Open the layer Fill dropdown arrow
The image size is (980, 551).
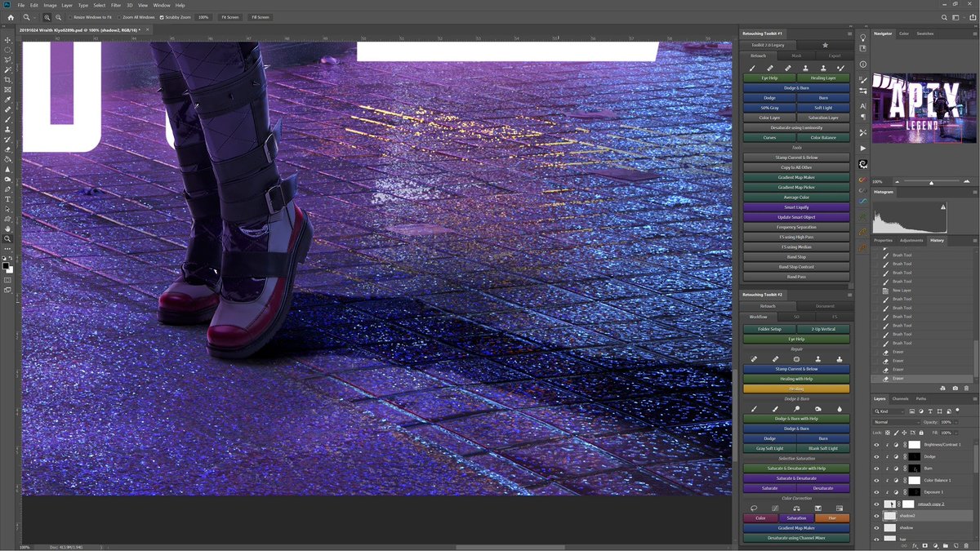(955, 433)
